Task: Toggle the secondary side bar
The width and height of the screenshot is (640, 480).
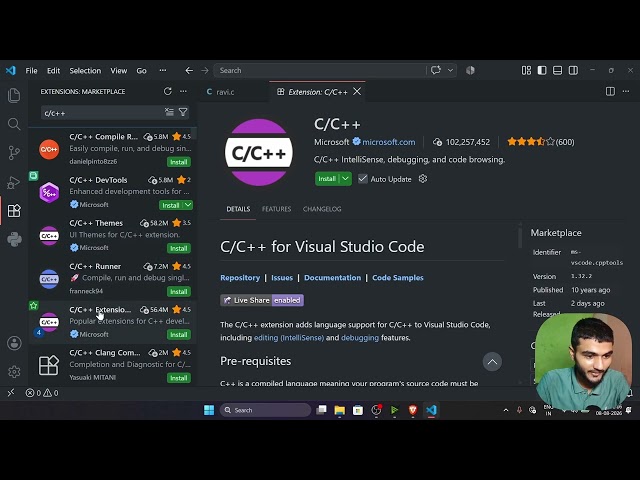Action: point(573,71)
